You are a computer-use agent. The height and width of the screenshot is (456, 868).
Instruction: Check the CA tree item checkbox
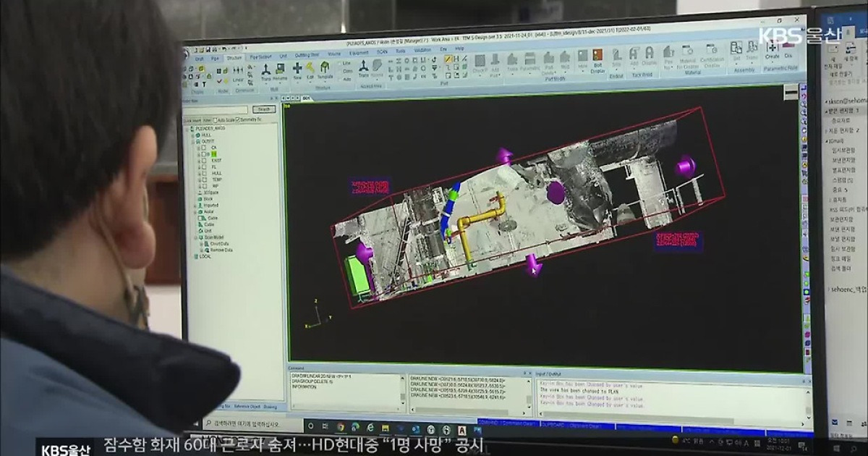click(x=204, y=147)
